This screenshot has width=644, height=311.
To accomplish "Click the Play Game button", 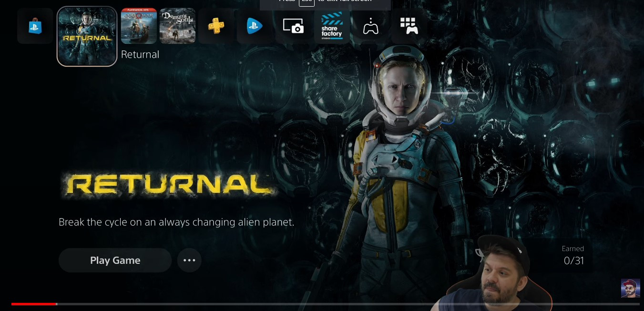I will 115,260.
